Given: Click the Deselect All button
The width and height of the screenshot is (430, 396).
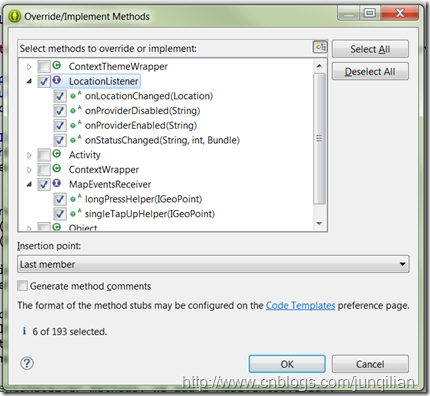Looking at the screenshot, I should (370, 71).
